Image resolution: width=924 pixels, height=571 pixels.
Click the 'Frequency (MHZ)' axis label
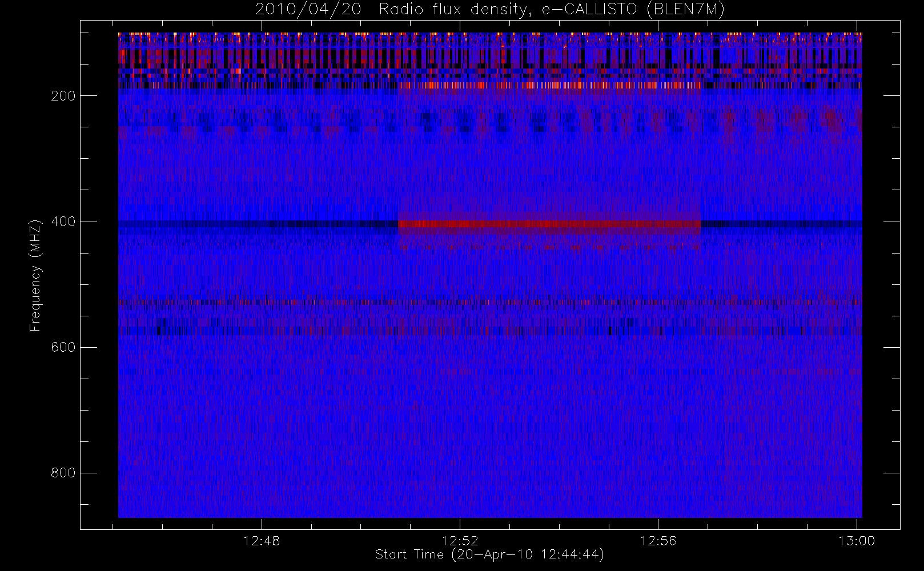35,275
